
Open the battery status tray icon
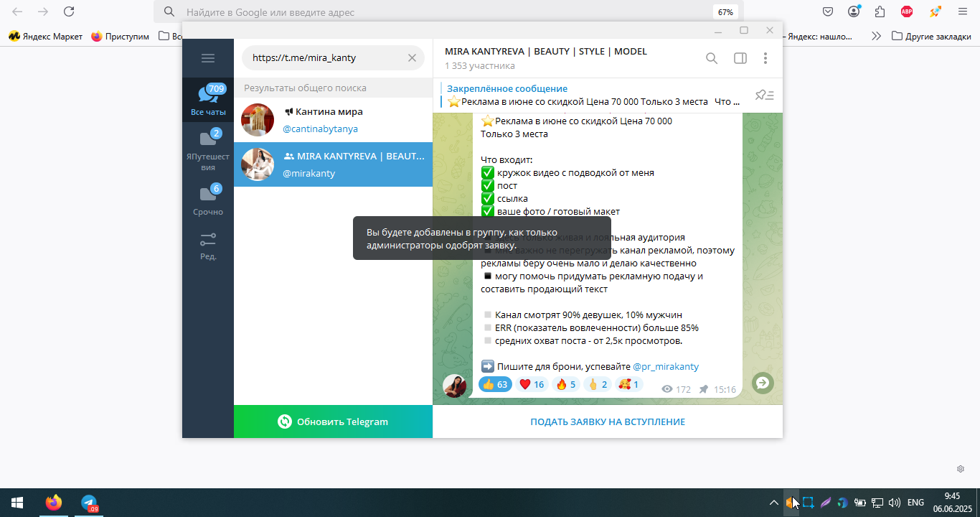click(859, 503)
